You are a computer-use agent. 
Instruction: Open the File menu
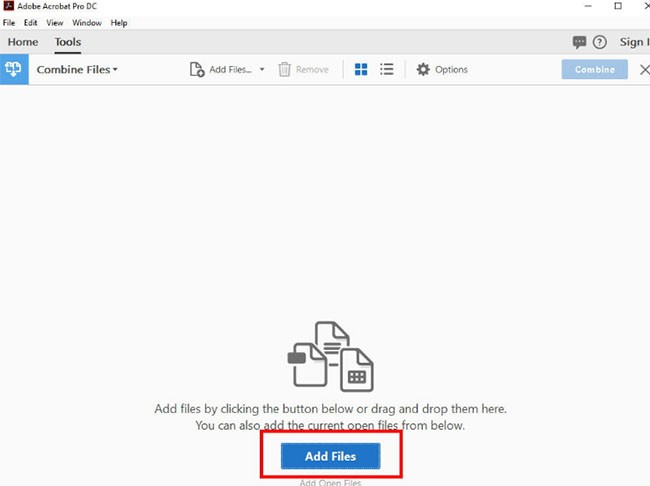(10, 22)
